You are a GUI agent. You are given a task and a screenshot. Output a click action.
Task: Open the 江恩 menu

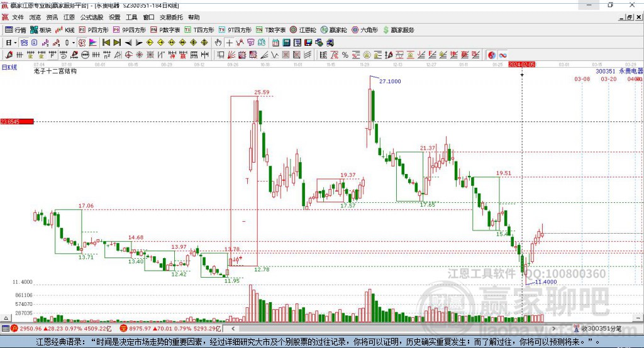(x=69, y=17)
